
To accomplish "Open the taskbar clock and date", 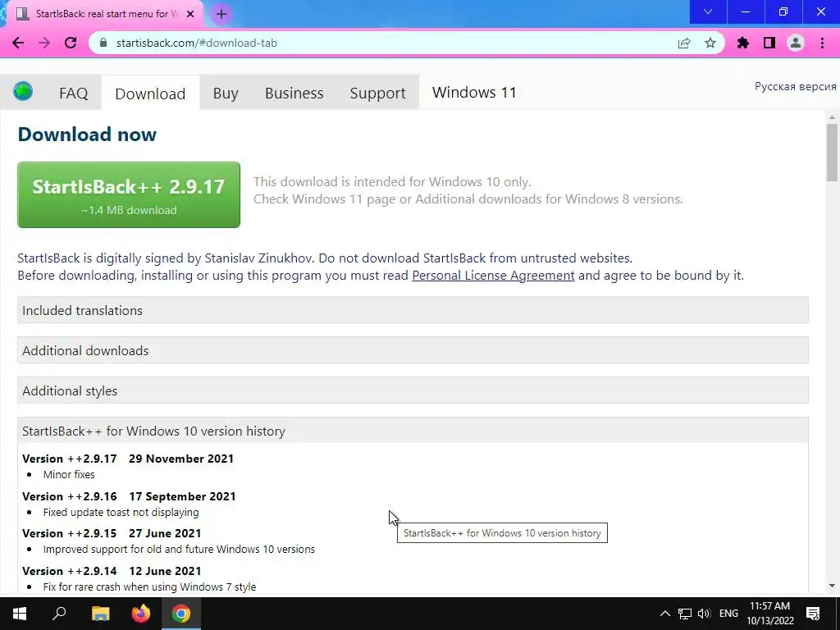I will 770,614.
